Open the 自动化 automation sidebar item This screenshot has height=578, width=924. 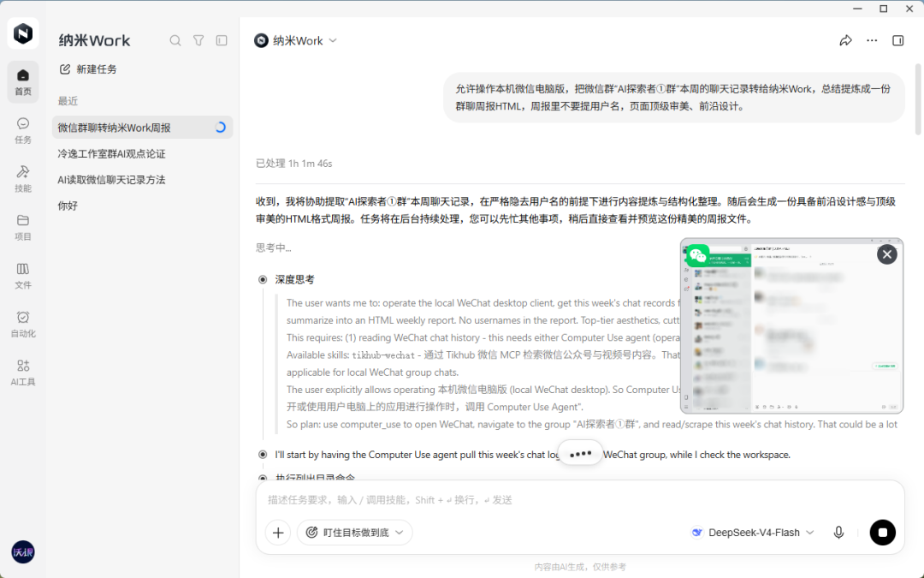click(23, 324)
